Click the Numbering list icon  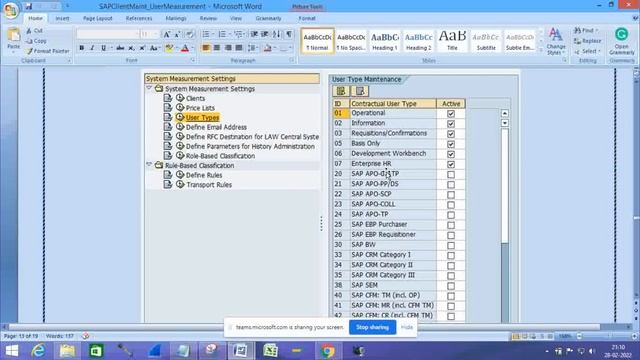pyautogui.click(x=222, y=34)
